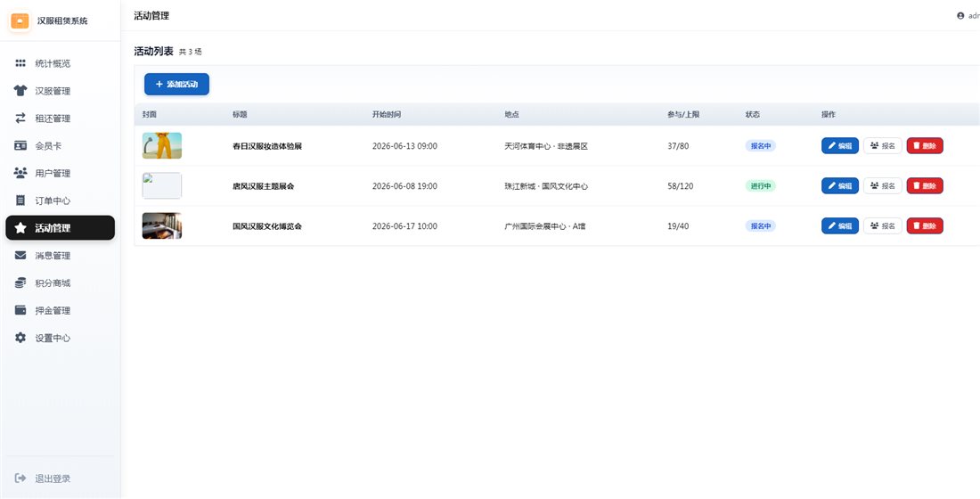
Task: Open 报名 for 国风汉服文化博览会
Action: [883, 225]
